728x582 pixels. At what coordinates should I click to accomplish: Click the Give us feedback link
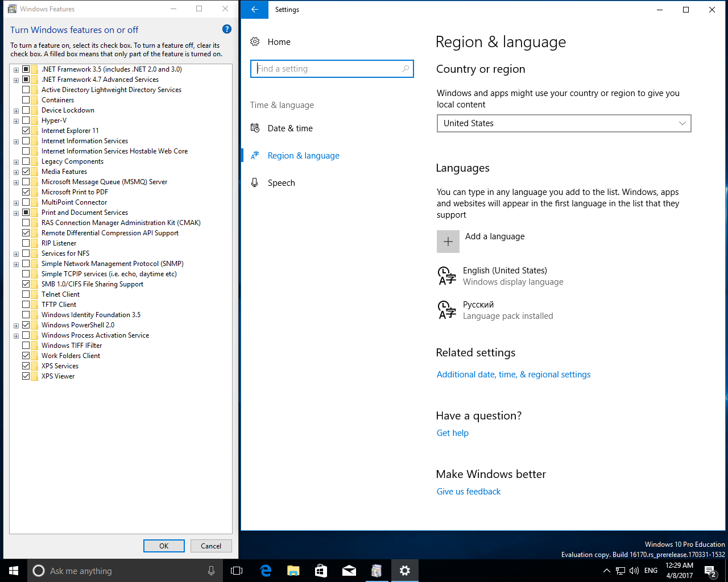(469, 492)
